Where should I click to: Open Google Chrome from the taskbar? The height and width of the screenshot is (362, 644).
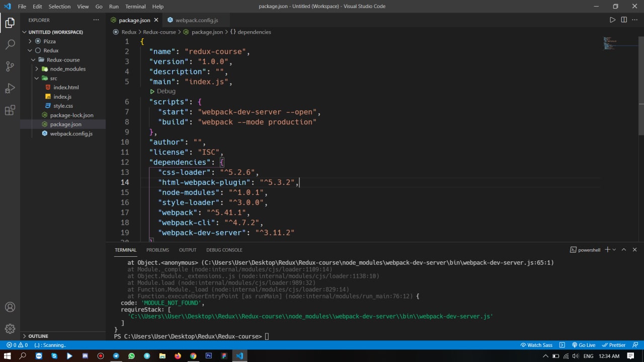tap(193, 356)
